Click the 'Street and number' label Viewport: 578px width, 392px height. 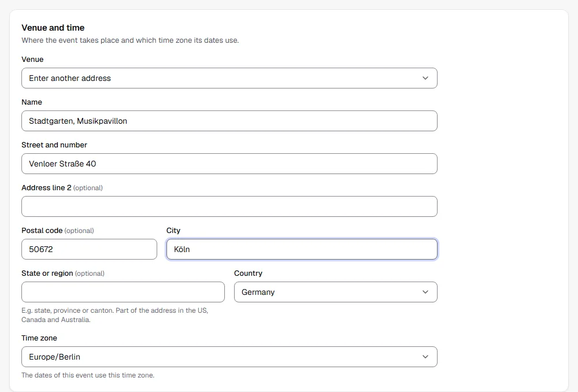pyautogui.click(x=54, y=145)
